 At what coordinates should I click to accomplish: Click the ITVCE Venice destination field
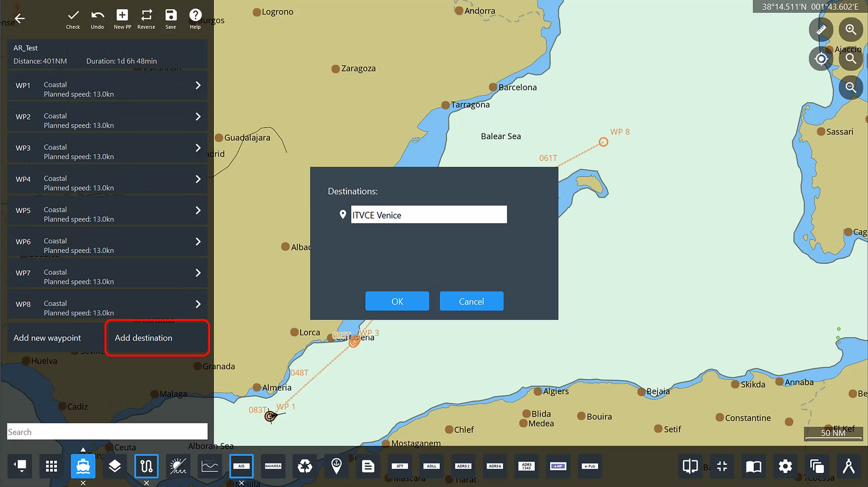(x=429, y=215)
